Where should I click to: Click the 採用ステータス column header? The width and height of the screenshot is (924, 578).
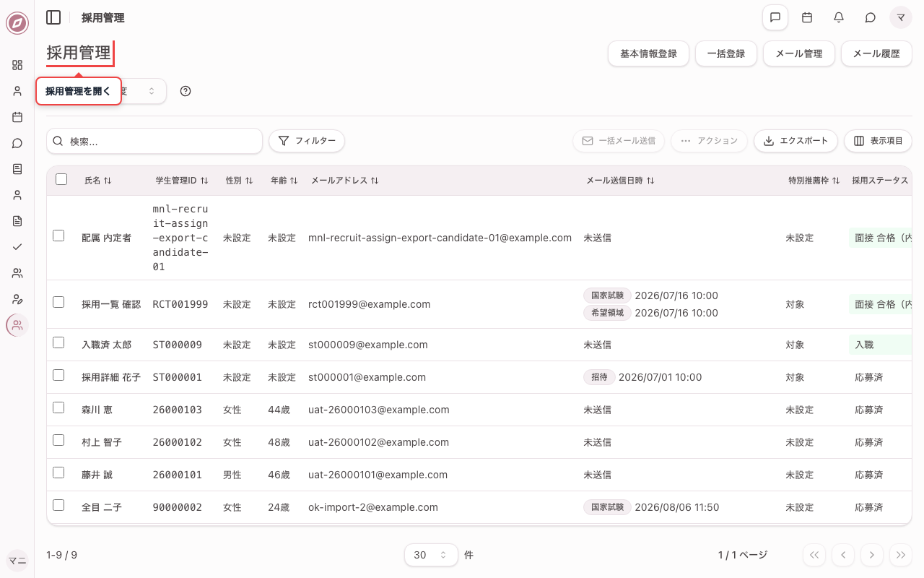880,181
